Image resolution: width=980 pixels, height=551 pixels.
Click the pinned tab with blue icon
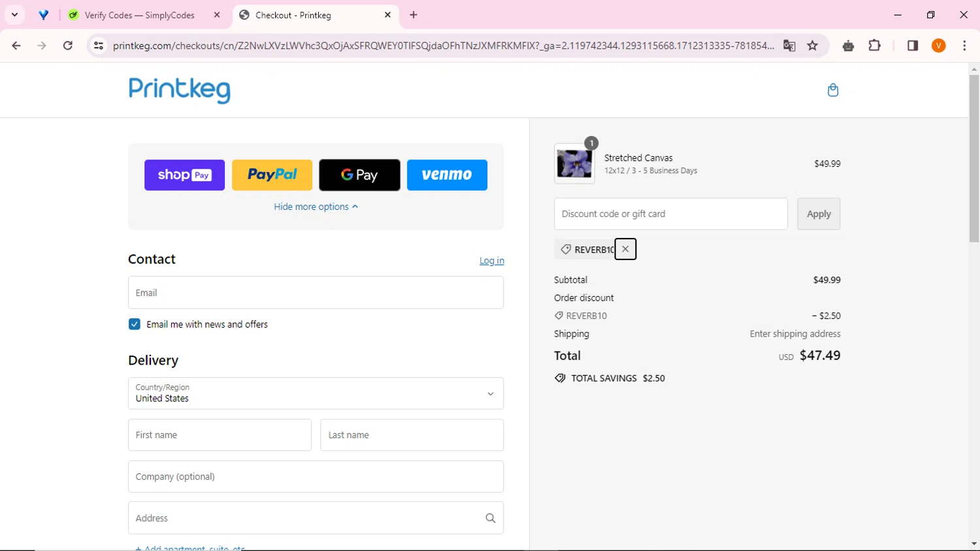44,14
